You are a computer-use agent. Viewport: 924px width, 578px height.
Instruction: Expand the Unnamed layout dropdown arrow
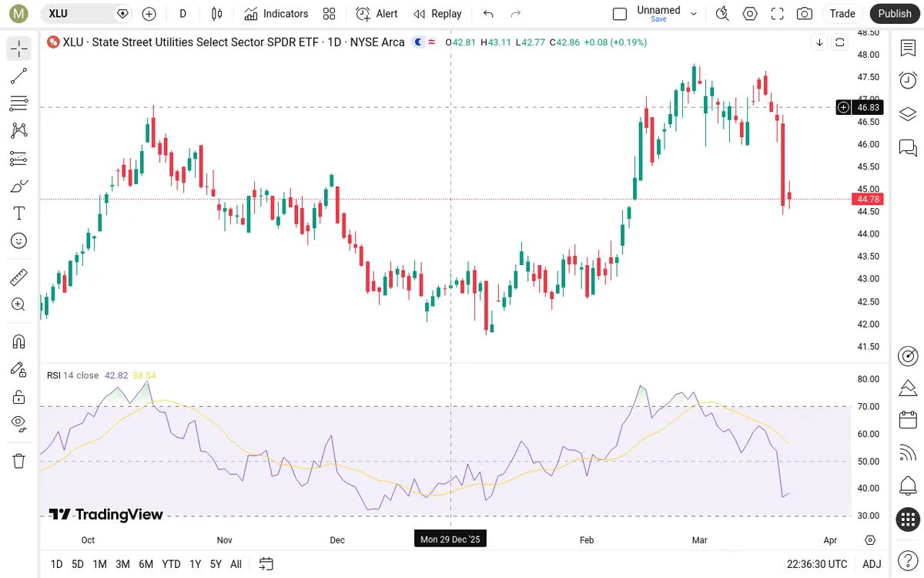pos(694,14)
